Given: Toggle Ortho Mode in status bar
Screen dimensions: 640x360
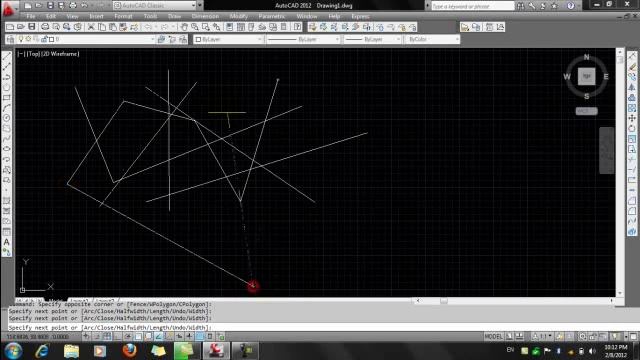Looking at the screenshot, I should point(117,336).
